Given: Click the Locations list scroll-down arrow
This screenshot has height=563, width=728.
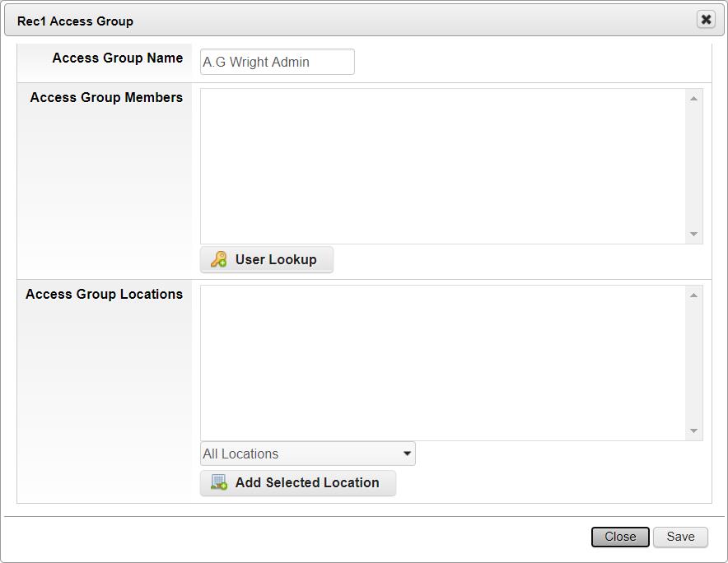Looking at the screenshot, I should tap(693, 430).
